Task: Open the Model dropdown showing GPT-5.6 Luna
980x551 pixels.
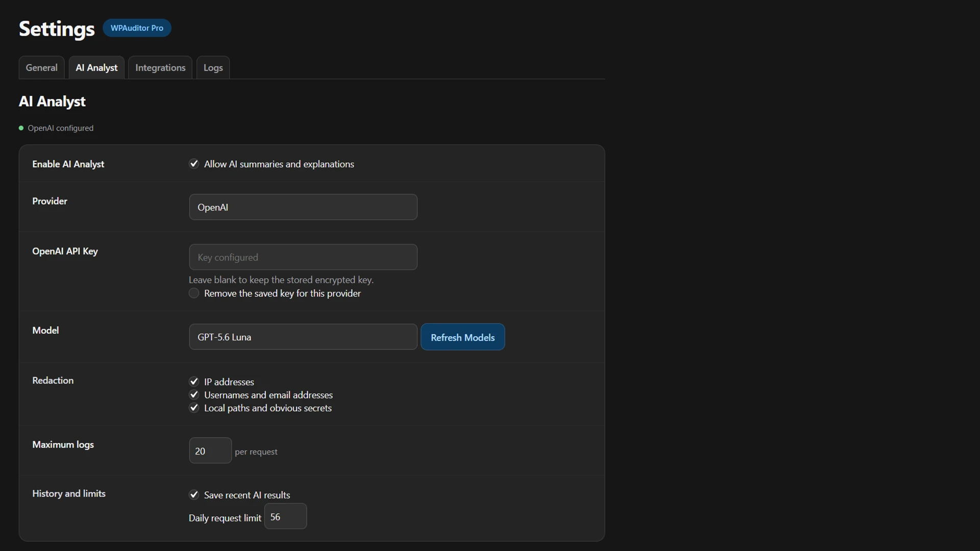Action: pos(303,337)
